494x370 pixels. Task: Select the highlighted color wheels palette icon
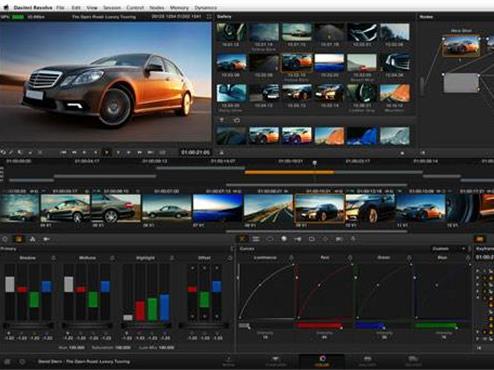tap(19, 239)
